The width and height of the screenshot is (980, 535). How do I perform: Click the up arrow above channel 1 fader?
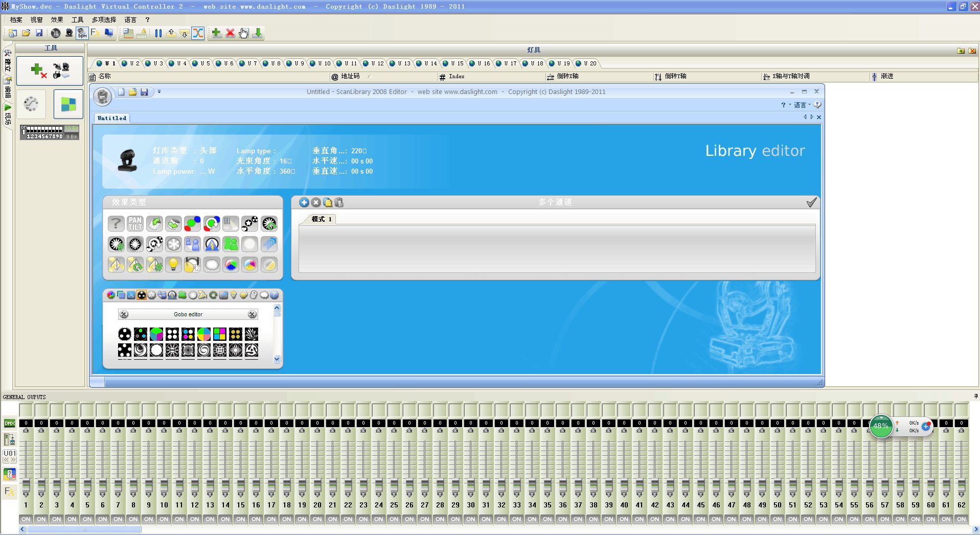pos(26,431)
